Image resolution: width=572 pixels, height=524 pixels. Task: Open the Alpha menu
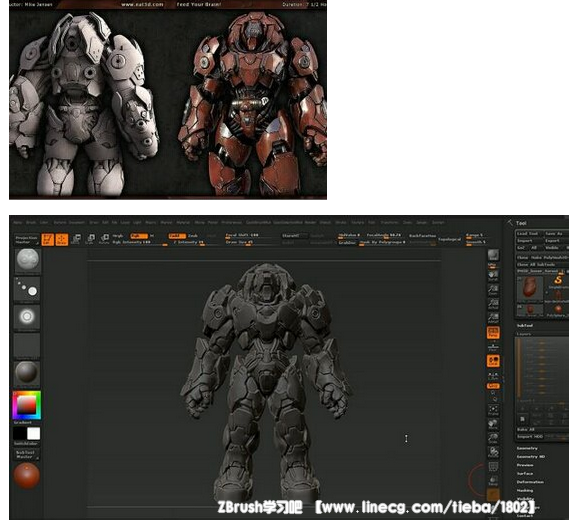(18, 222)
